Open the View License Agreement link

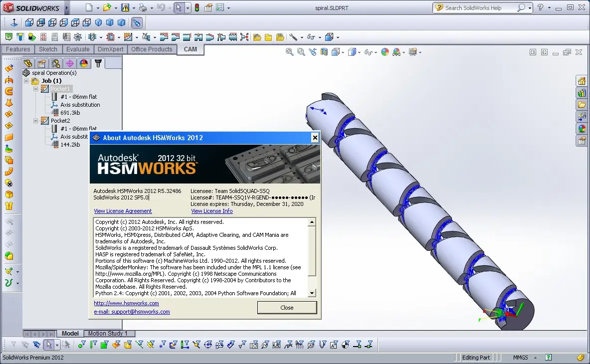123,211
